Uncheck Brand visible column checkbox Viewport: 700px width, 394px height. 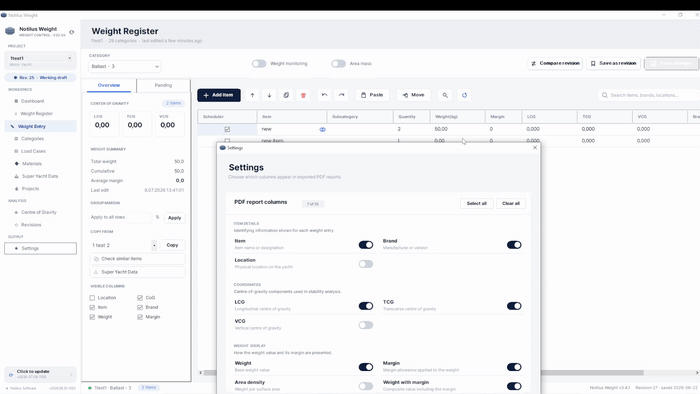tap(140, 307)
